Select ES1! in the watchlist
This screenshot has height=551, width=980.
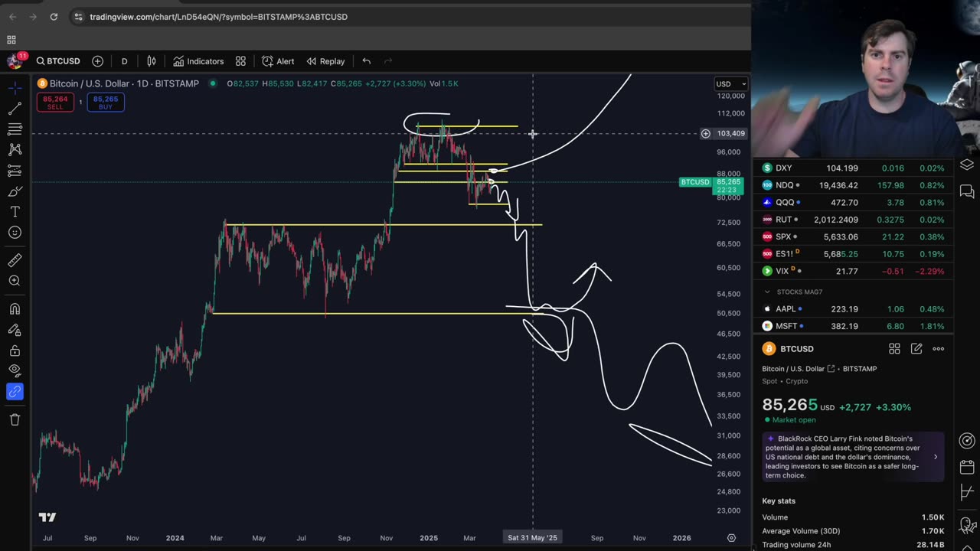pyautogui.click(x=852, y=254)
